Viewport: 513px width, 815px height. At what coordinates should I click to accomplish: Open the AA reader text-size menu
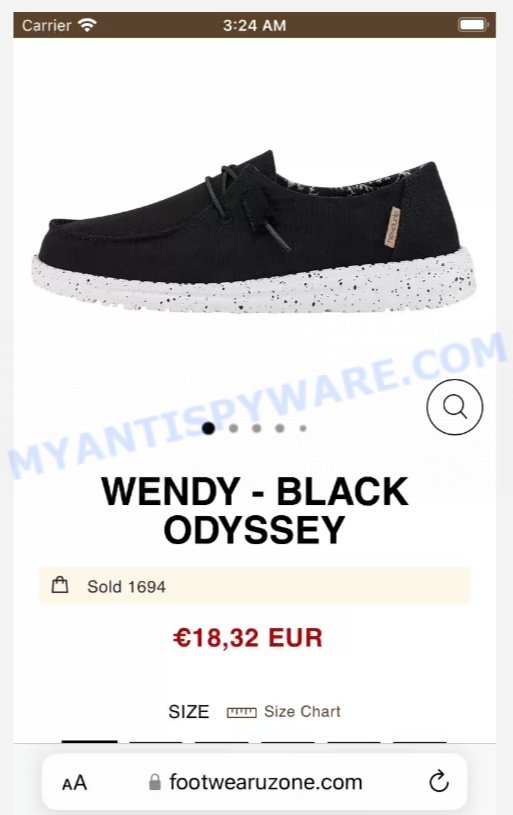[74, 782]
